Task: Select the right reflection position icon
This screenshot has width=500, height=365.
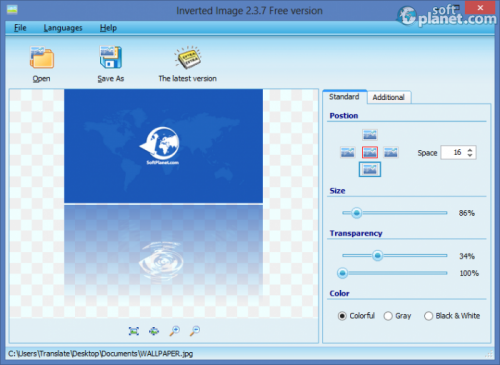Action: coord(391,152)
